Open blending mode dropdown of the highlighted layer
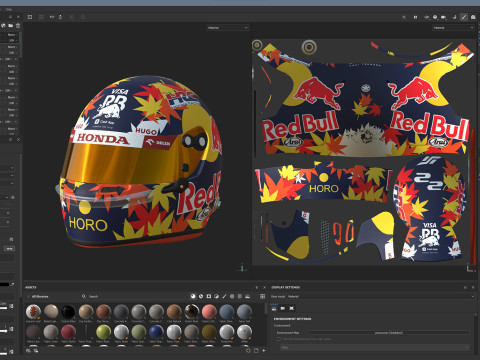Screen dimensions: 480x360 coord(12,35)
